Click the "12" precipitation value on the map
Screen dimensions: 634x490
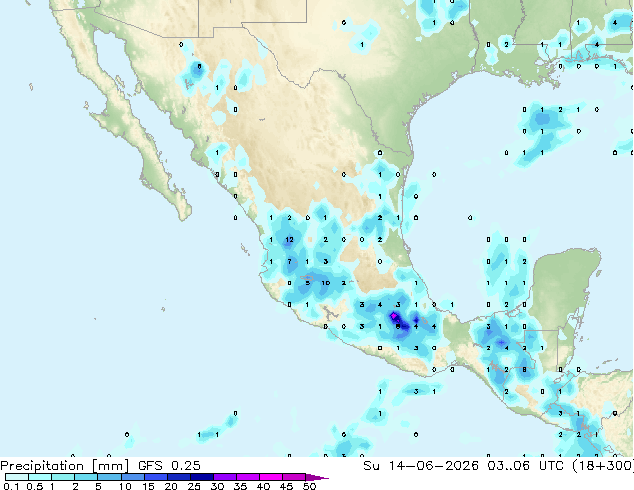[x=289, y=239]
